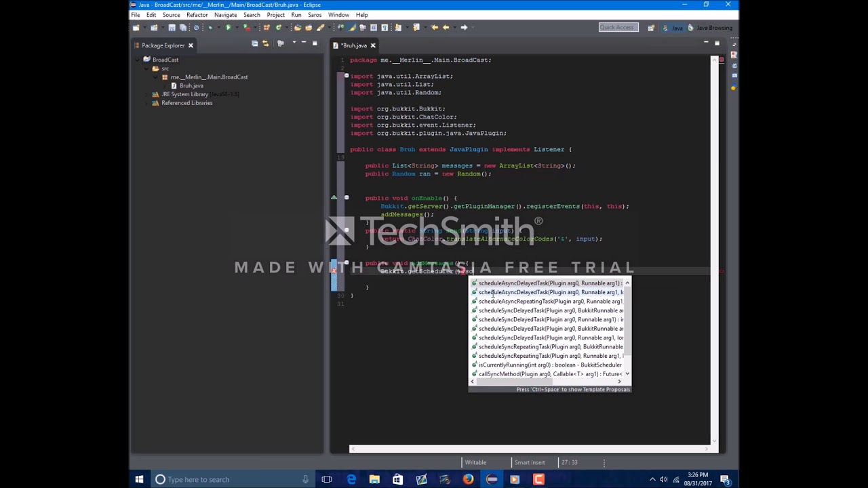The width and height of the screenshot is (868, 488).
Task: Open File Explorer from the taskbar
Action: click(x=374, y=480)
